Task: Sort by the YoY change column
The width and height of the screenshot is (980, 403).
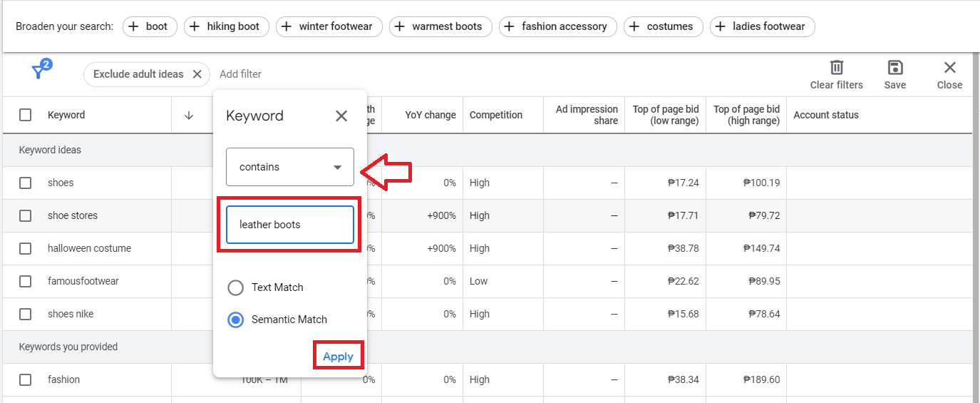Action: (430, 115)
